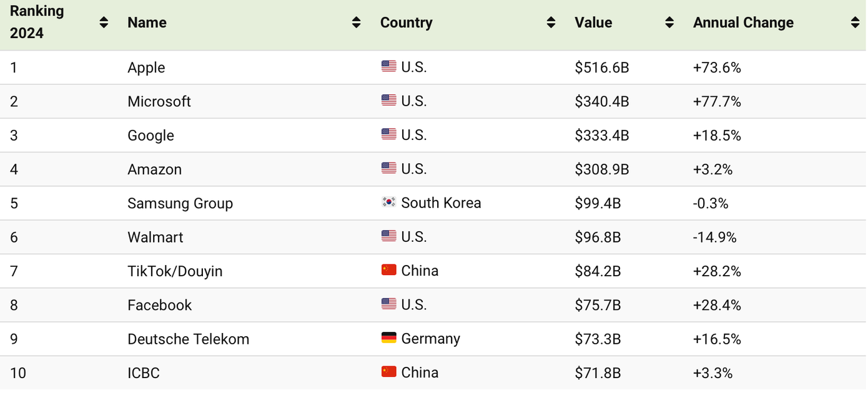This screenshot has height=395, width=868.
Task: Click the Annual Change header label
Action: coord(743,22)
